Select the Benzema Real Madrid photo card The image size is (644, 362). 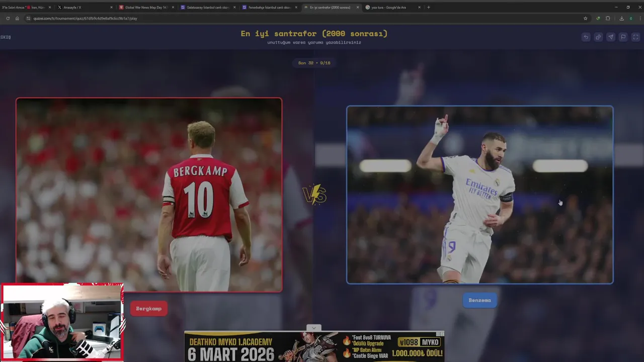pos(480,195)
